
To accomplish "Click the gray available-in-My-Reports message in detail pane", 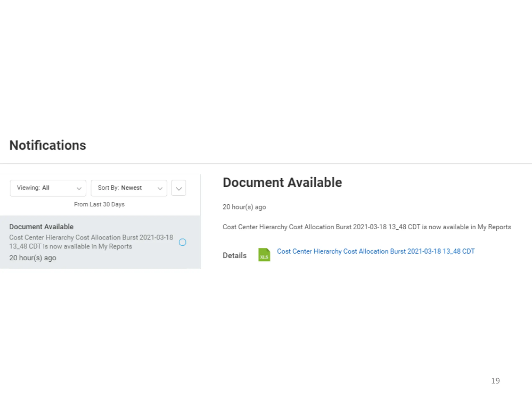I will point(367,227).
